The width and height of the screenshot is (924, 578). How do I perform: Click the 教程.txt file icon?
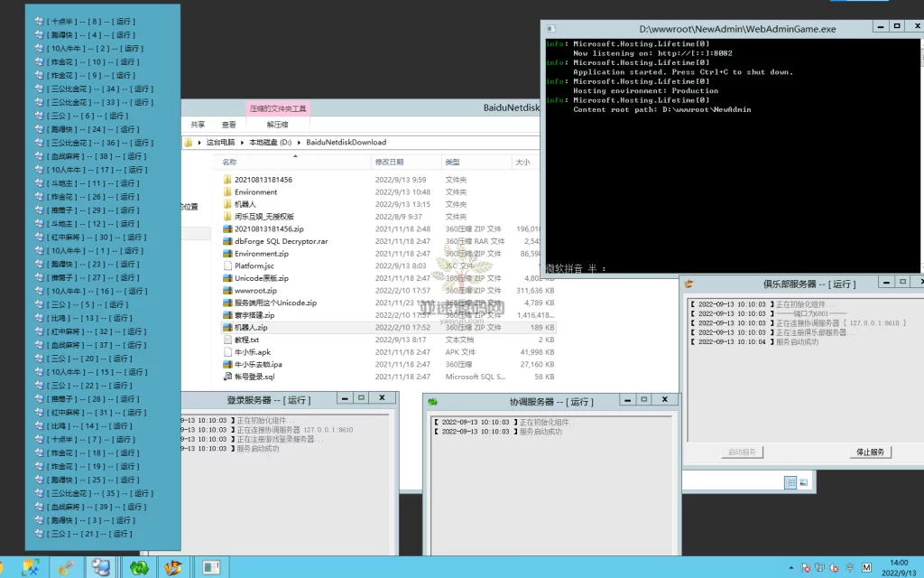pyautogui.click(x=228, y=340)
